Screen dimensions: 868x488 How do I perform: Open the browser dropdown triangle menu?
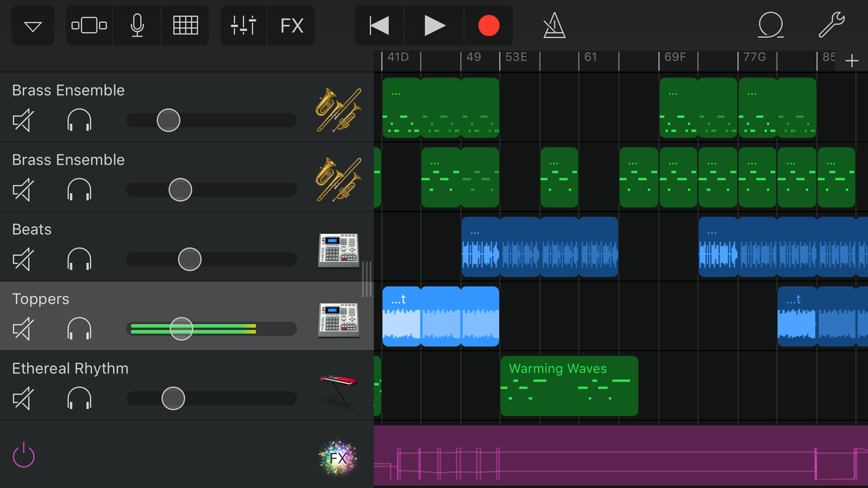tap(33, 26)
